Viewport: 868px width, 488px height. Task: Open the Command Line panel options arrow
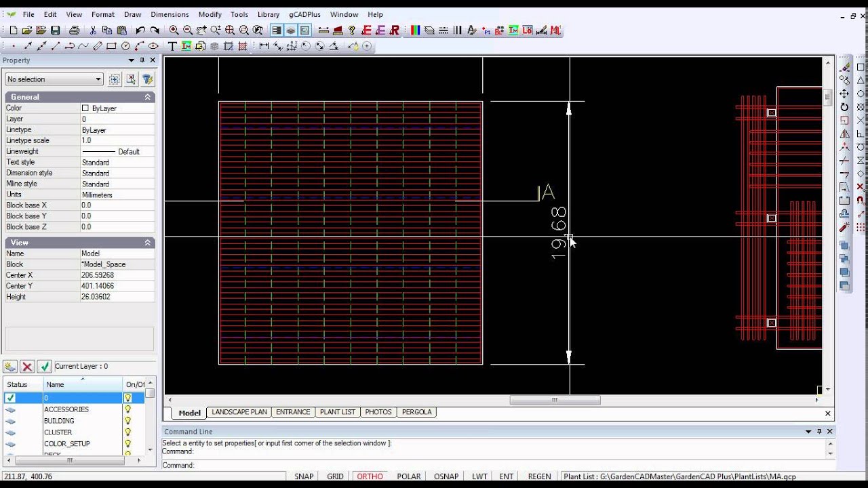[808, 431]
